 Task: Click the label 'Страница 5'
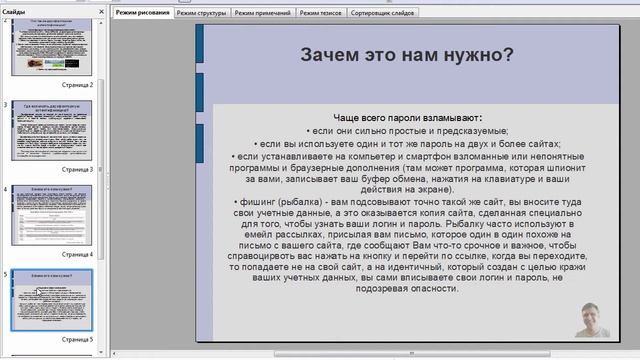point(77,339)
